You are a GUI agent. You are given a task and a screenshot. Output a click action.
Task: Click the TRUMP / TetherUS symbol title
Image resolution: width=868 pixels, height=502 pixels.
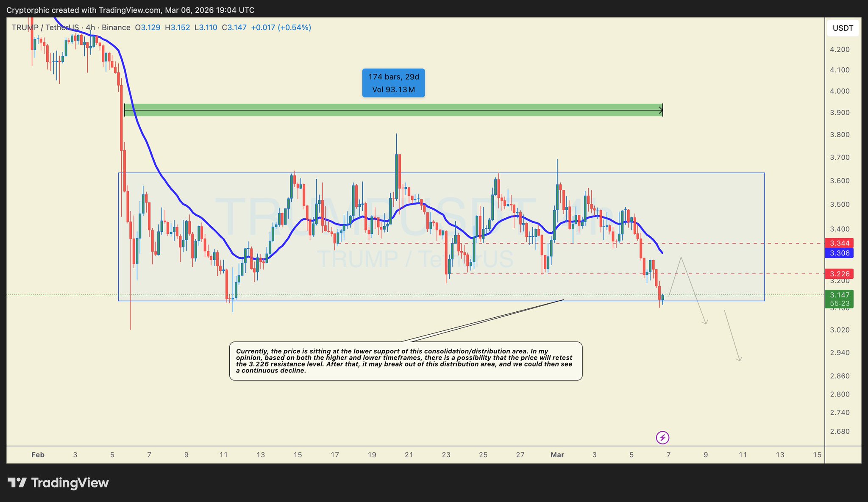click(x=45, y=28)
